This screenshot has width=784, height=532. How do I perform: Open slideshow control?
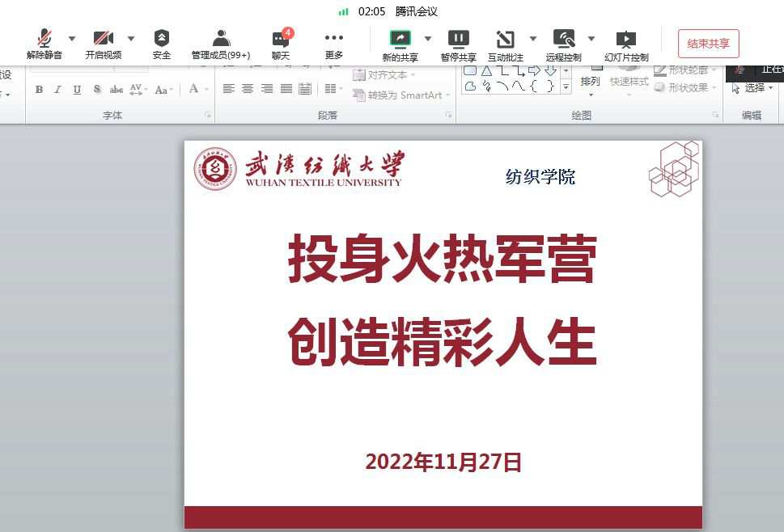pyautogui.click(x=626, y=44)
